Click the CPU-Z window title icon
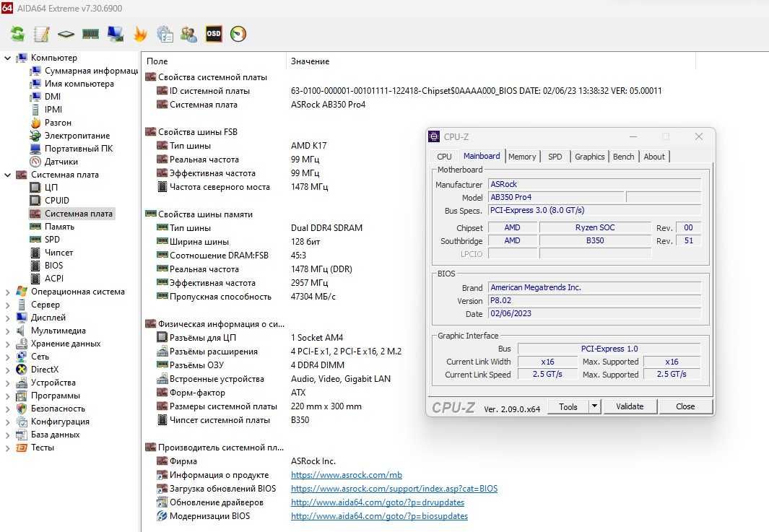 [x=434, y=136]
